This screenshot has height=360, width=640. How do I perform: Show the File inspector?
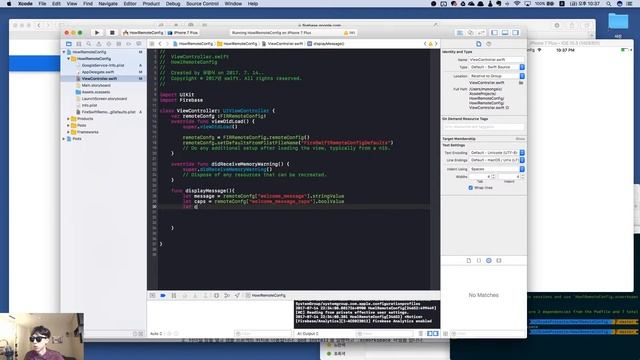point(479,44)
